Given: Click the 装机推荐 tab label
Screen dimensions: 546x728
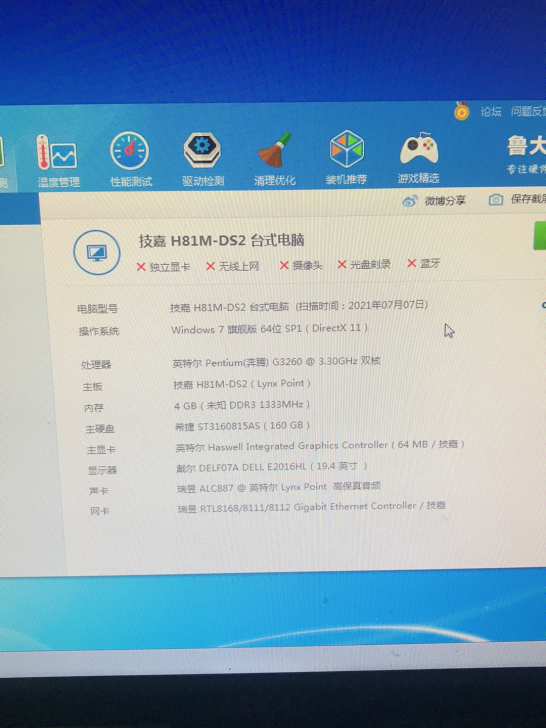Looking at the screenshot, I should pyautogui.click(x=346, y=179).
